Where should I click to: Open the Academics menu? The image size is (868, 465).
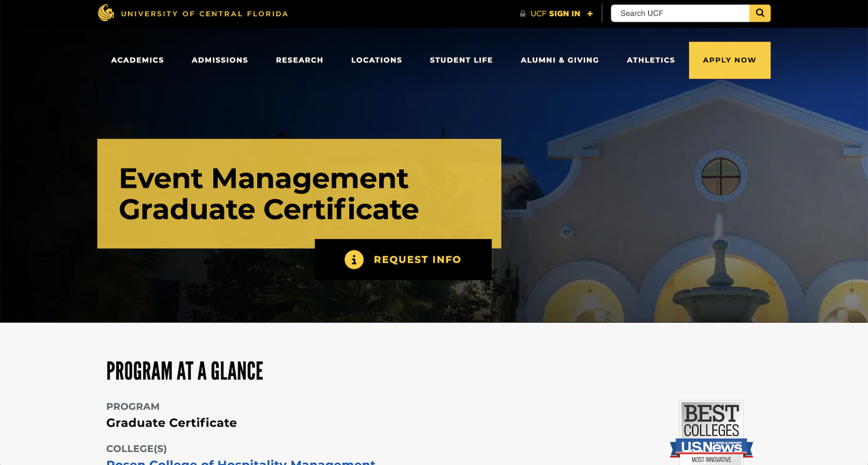pos(137,60)
